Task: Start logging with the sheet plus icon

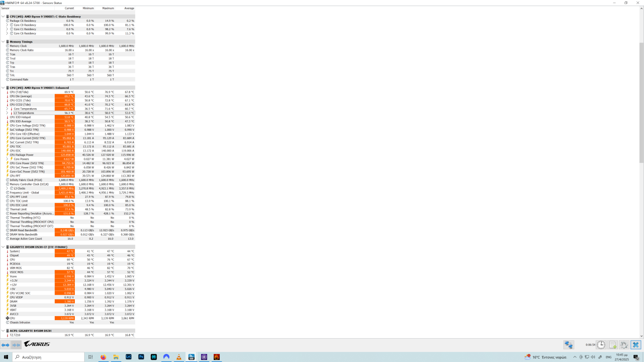Action: point(613,345)
